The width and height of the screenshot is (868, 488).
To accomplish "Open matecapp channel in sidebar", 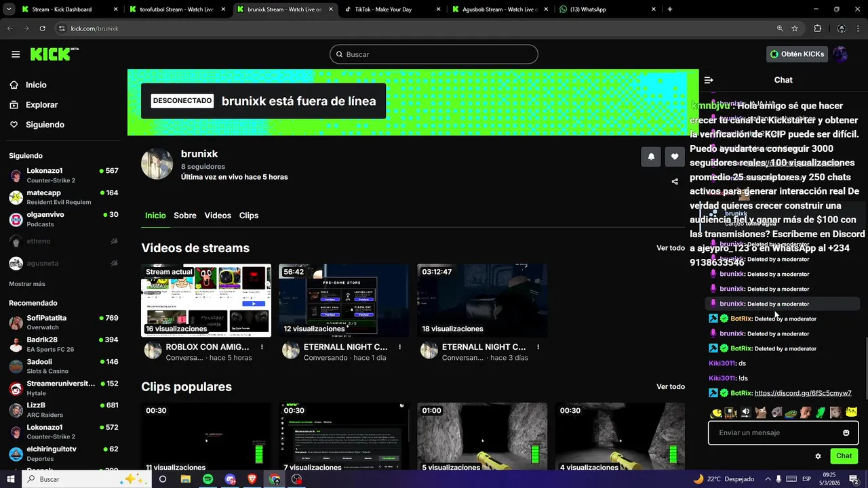I will [64, 197].
